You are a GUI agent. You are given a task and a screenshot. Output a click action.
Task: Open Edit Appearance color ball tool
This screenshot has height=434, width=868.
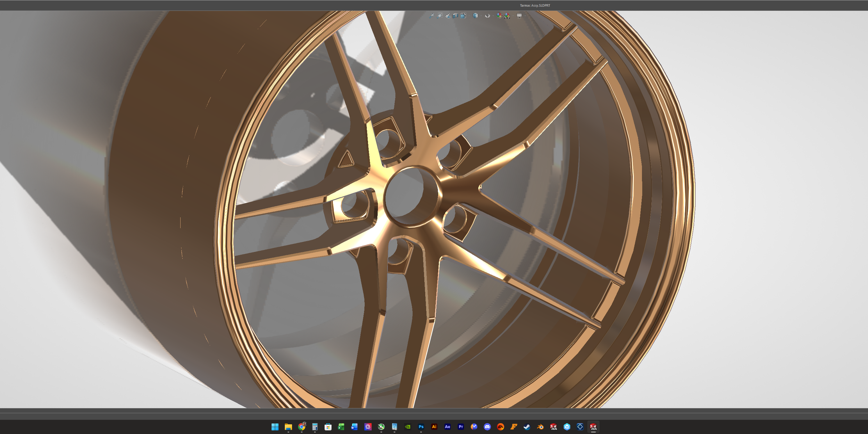[x=499, y=16]
